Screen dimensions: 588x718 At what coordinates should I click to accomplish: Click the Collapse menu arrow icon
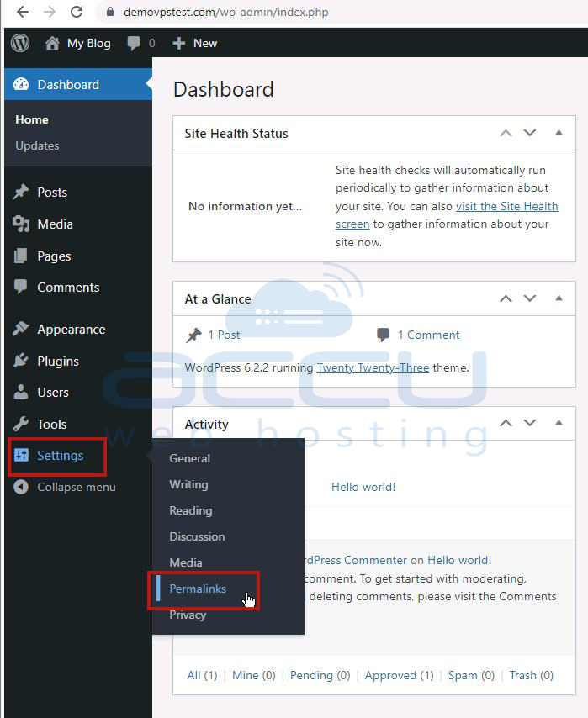point(21,487)
